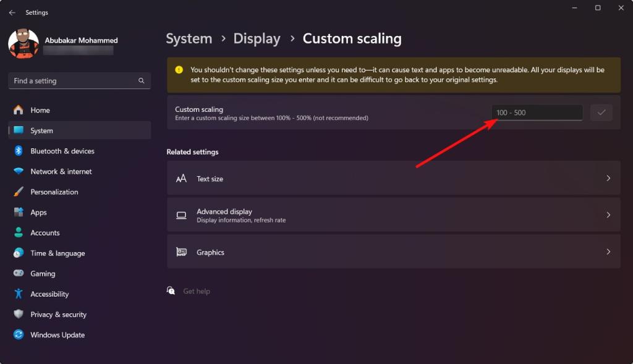Click the AA Text size icon
Screen dimensions: 633x364
tap(181, 178)
